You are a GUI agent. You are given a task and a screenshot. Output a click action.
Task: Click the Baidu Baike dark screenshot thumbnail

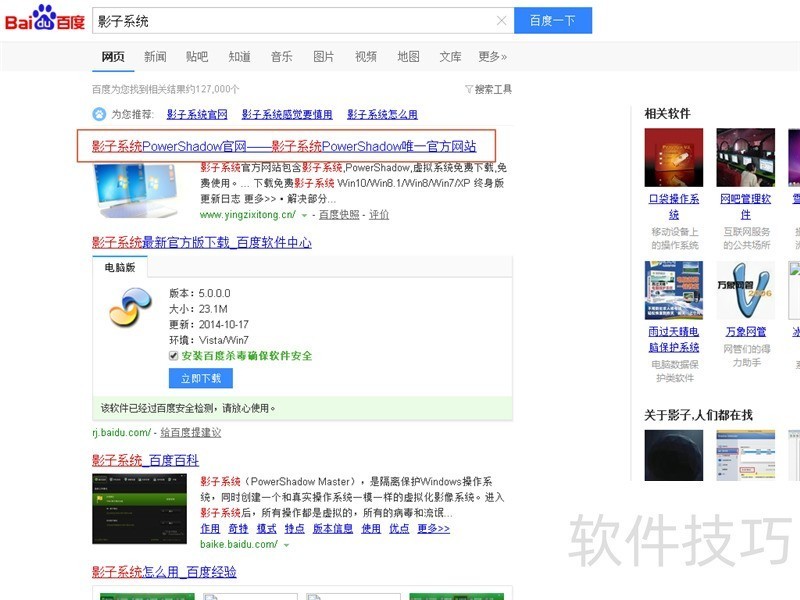[139, 509]
